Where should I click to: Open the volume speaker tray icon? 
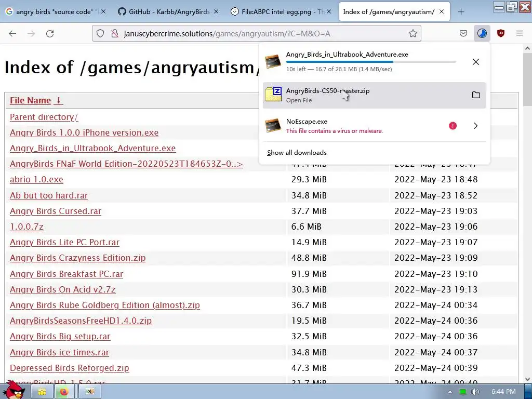475,392
